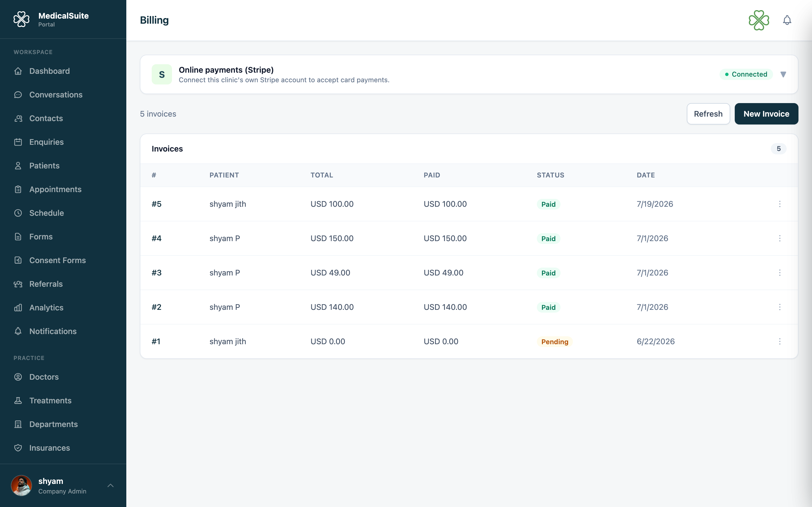Click the Connected status badge
This screenshot has width=812, height=507.
pos(746,74)
